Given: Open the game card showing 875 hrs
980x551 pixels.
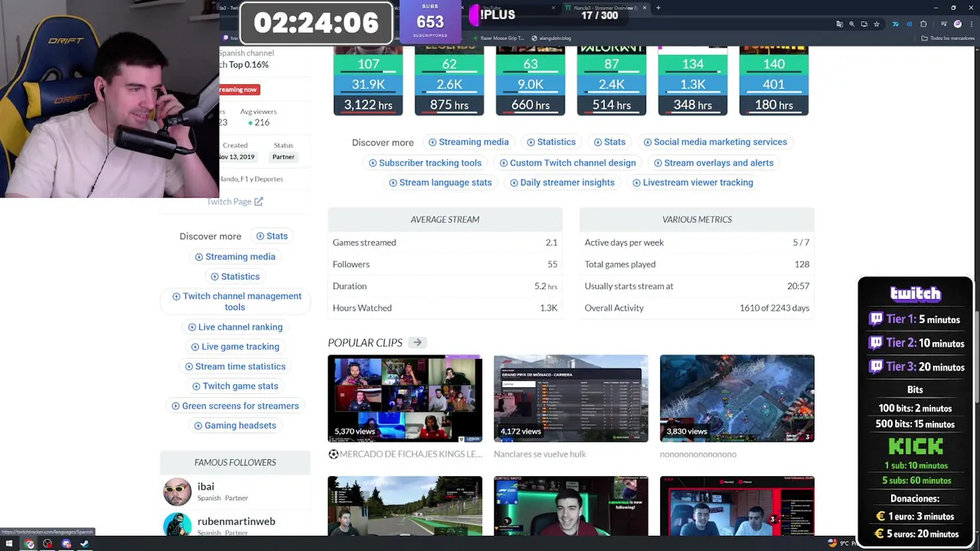Looking at the screenshot, I should point(449,80).
